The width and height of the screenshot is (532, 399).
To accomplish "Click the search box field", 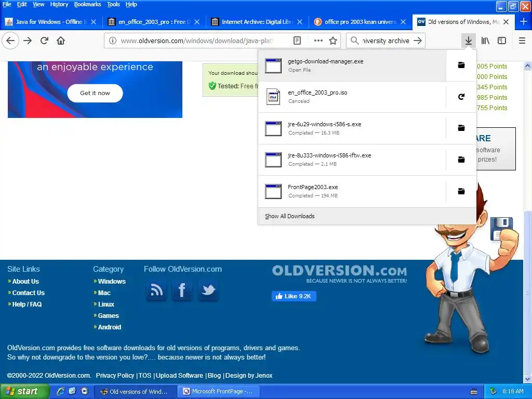I will tap(385, 41).
